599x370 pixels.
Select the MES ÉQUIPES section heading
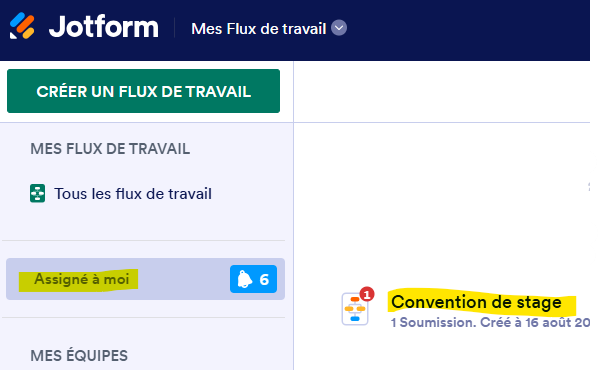click(79, 355)
